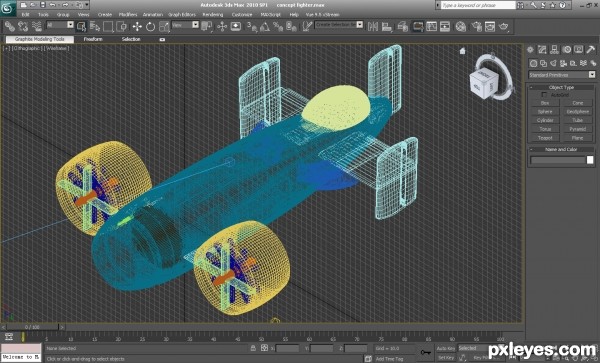
Task: Open the Rendering menu
Action: (213, 15)
